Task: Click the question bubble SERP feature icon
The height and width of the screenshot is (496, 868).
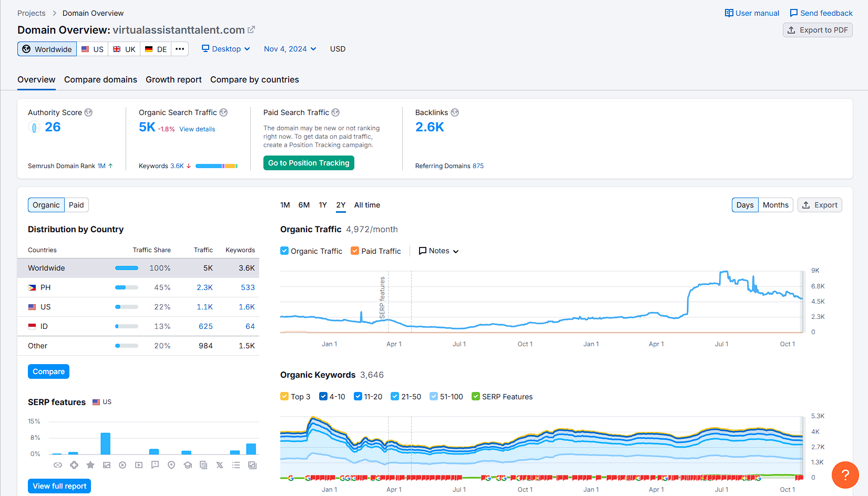Action: tap(155, 465)
